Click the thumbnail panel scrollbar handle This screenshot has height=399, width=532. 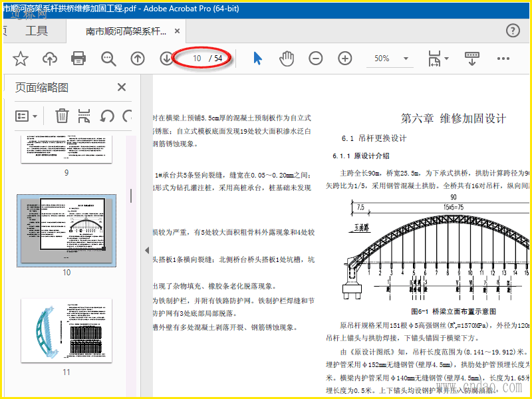[x=131, y=196]
